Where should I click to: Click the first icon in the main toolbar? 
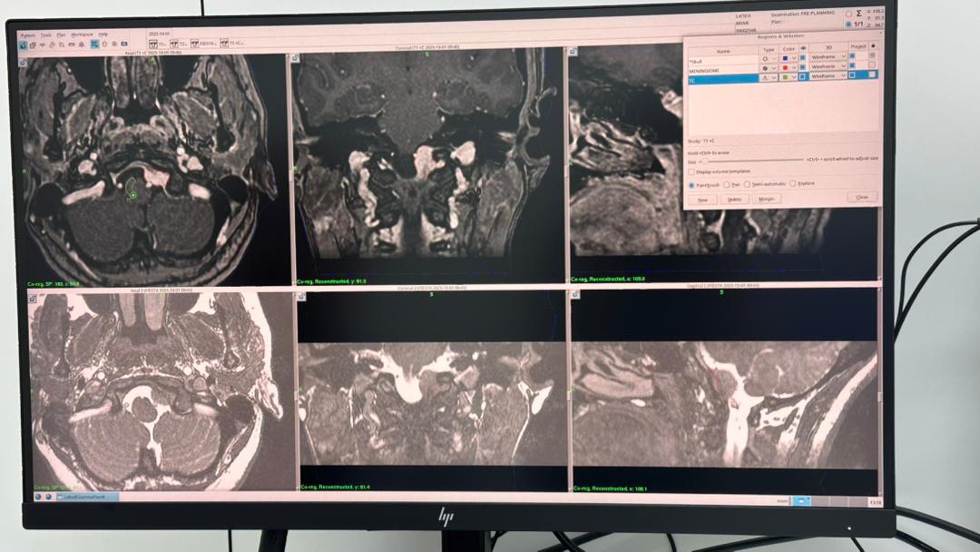coord(23,44)
